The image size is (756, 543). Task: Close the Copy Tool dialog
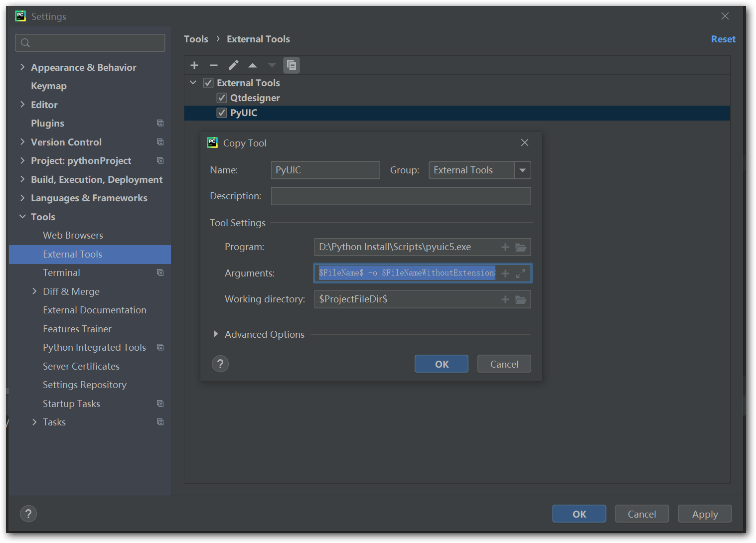tap(525, 142)
